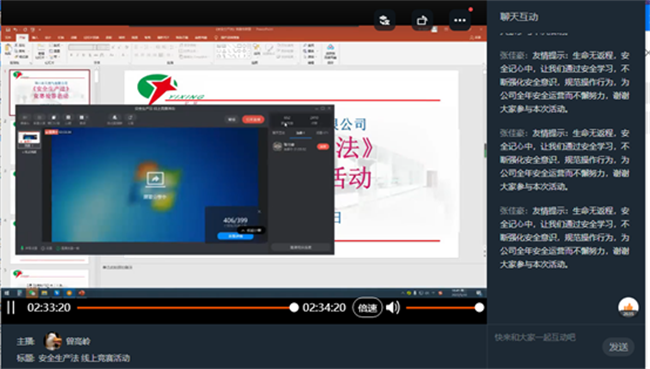Image resolution: width=650 pixels, height=369 pixels.
Task: Open the 倍速 playback speed menu
Action: pyautogui.click(x=367, y=308)
